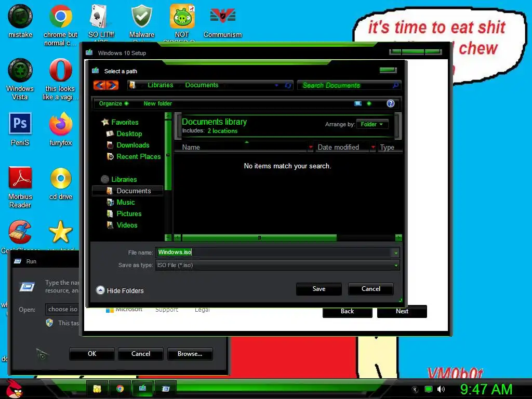Open the 'furryfox' Firefox icon
532x399 pixels.
click(60, 124)
